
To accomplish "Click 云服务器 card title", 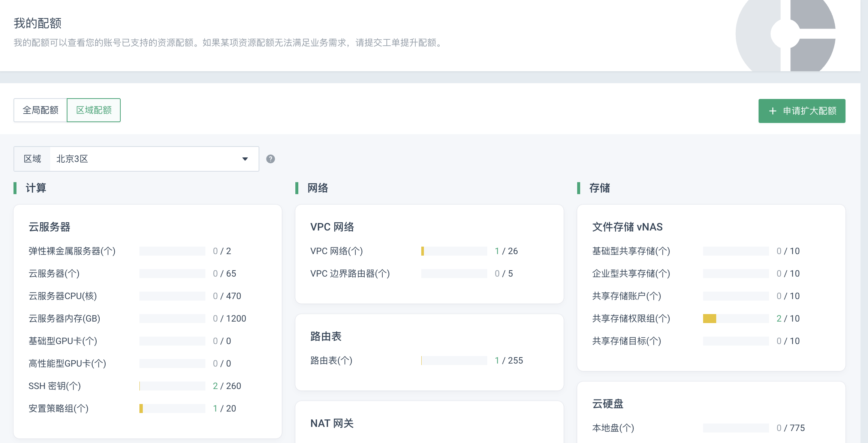I will tap(49, 227).
